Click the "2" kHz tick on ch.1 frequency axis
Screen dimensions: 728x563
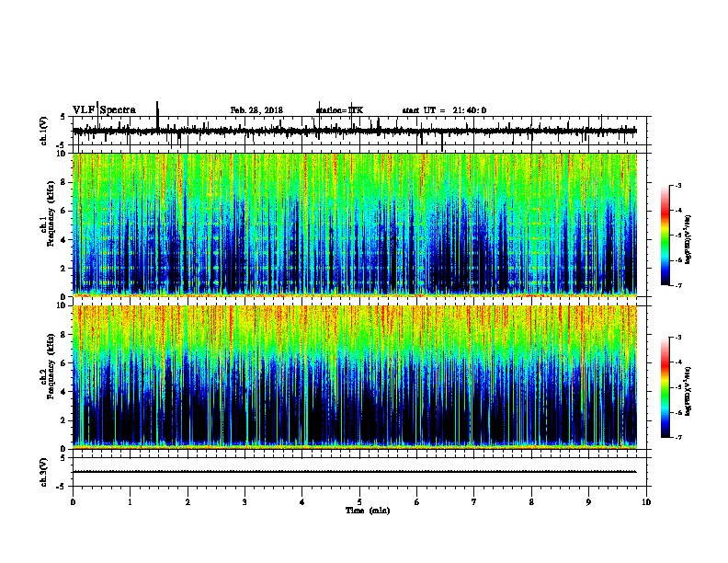pyautogui.click(x=64, y=268)
